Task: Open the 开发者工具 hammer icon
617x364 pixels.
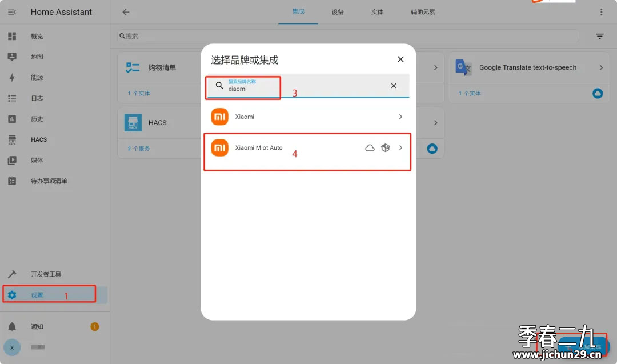Action: point(12,274)
